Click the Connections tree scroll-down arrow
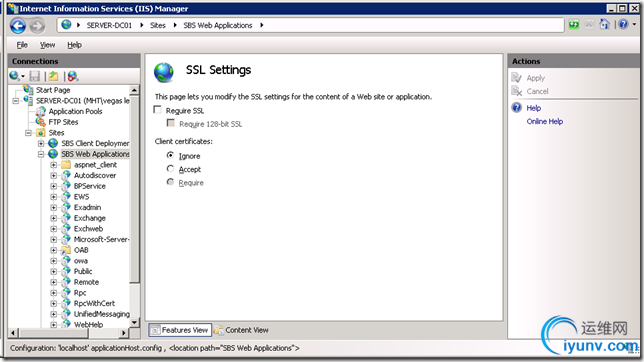644x362 pixels. [x=134, y=323]
